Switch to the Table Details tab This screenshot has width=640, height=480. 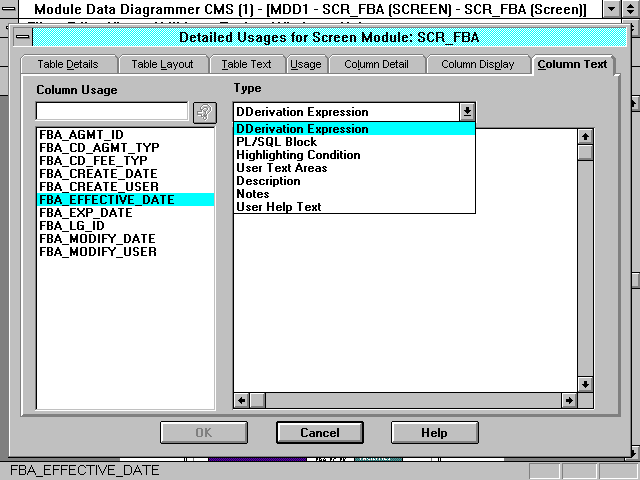pos(68,64)
